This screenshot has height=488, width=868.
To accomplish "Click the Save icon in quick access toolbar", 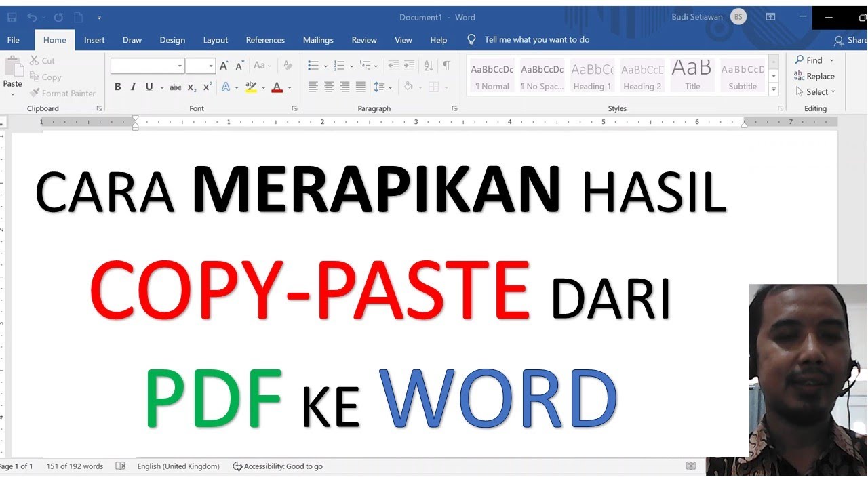I will [12, 17].
